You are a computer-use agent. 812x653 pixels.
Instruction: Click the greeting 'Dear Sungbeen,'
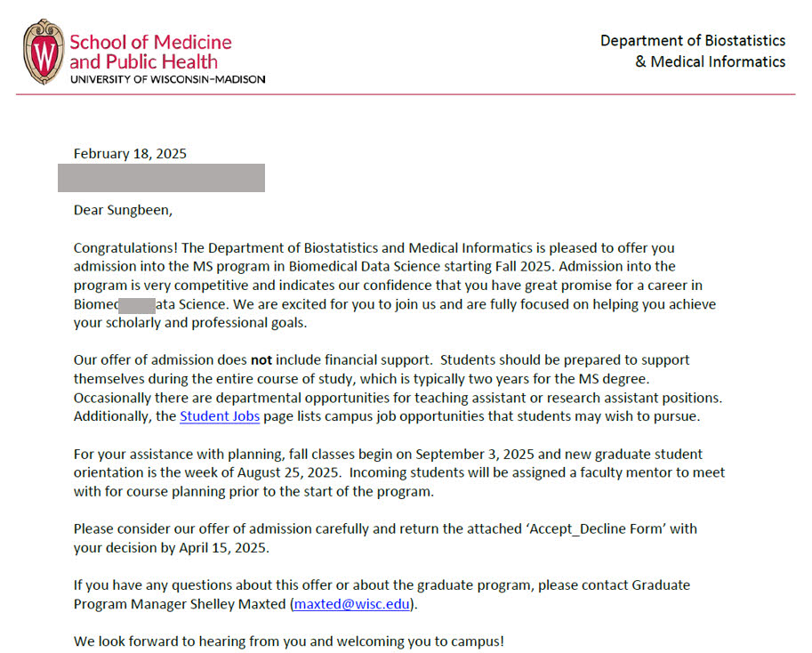pos(123,211)
